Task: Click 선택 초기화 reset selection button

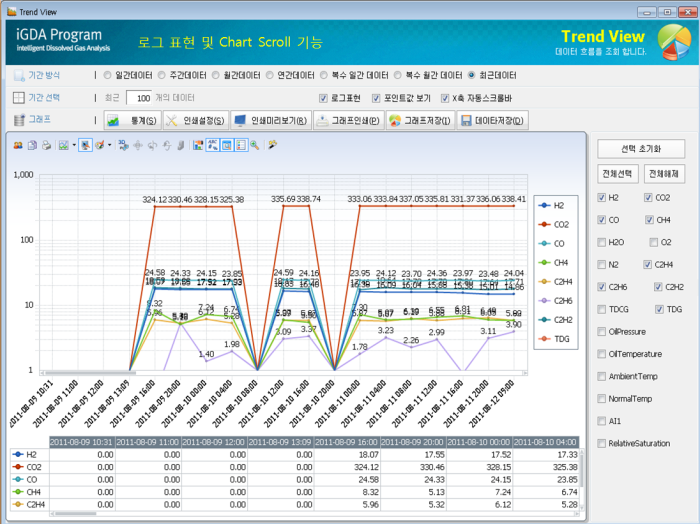Action: point(641,149)
